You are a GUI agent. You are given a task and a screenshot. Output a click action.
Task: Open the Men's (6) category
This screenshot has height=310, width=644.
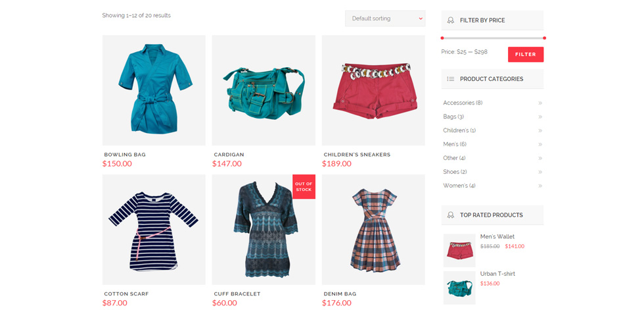pos(455,144)
